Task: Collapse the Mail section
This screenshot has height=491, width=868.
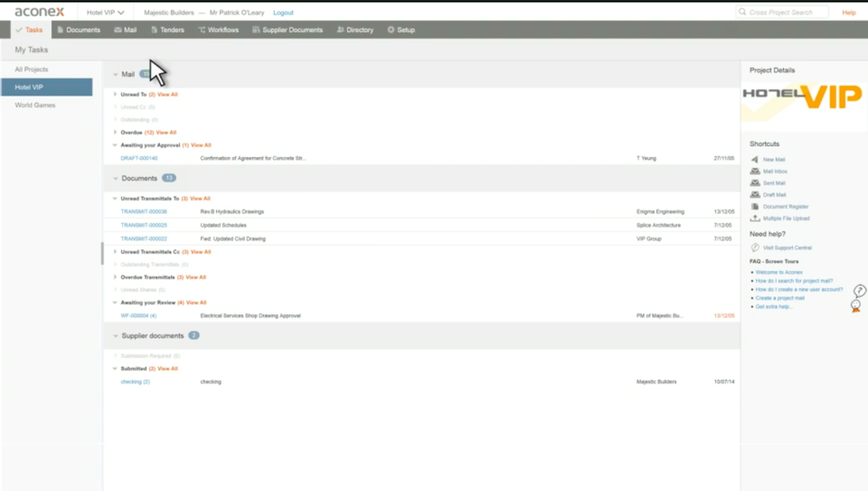Action: tap(116, 75)
